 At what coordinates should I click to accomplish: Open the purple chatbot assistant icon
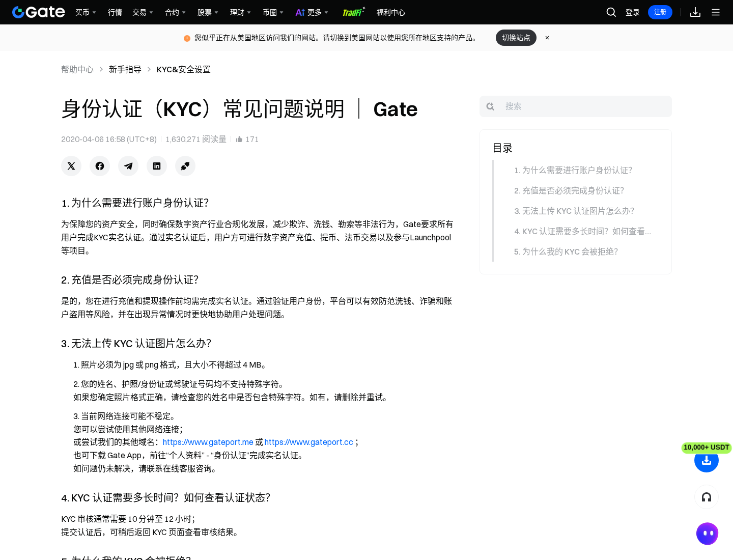(x=708, y=534)
